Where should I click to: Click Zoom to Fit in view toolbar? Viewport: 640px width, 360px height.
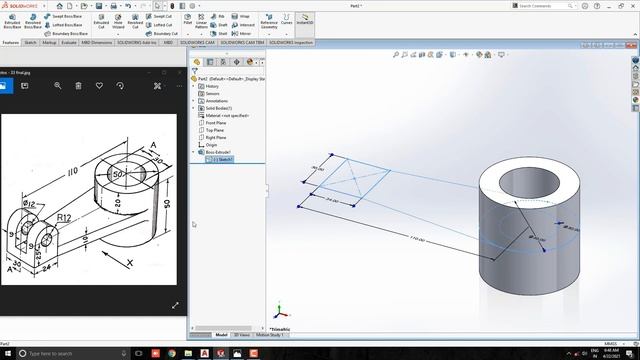pyautogui.click(x=396, y=55)
